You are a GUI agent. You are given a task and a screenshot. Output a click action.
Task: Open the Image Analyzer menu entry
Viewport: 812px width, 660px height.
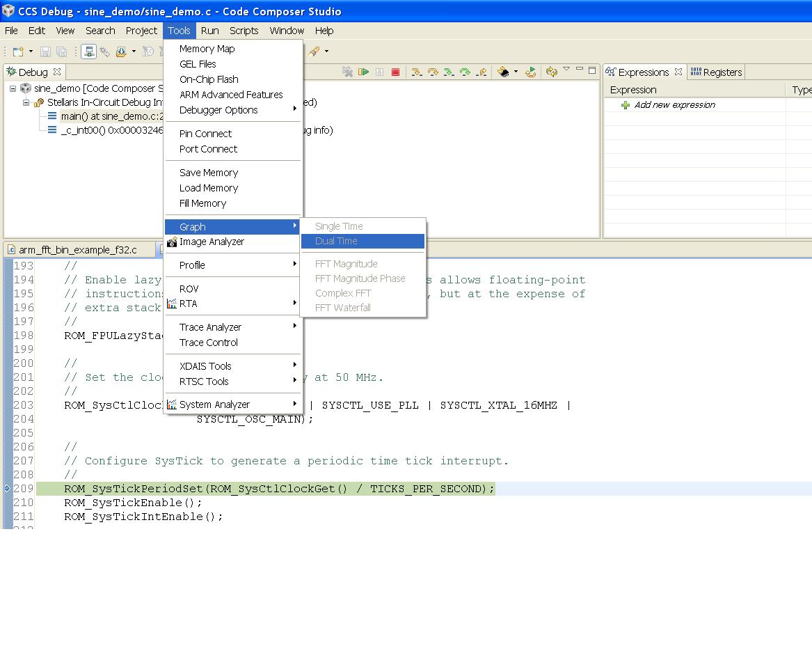(212, 242)
